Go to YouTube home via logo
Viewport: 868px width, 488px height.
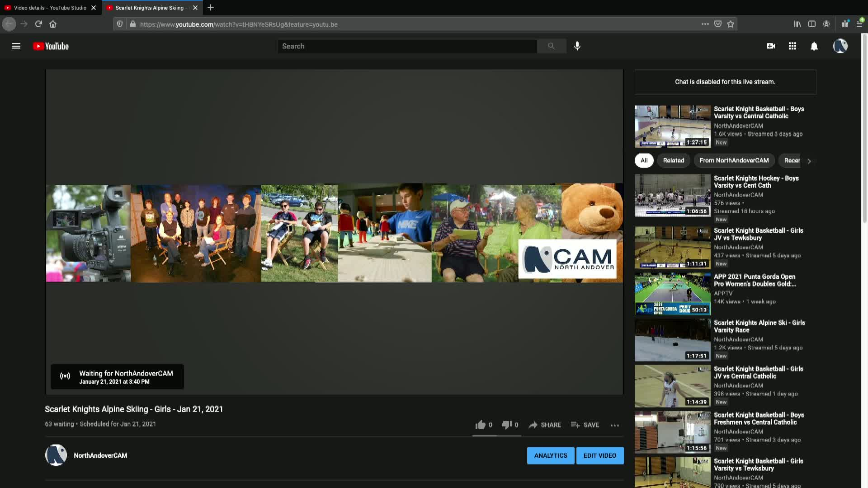pos(51,46)
